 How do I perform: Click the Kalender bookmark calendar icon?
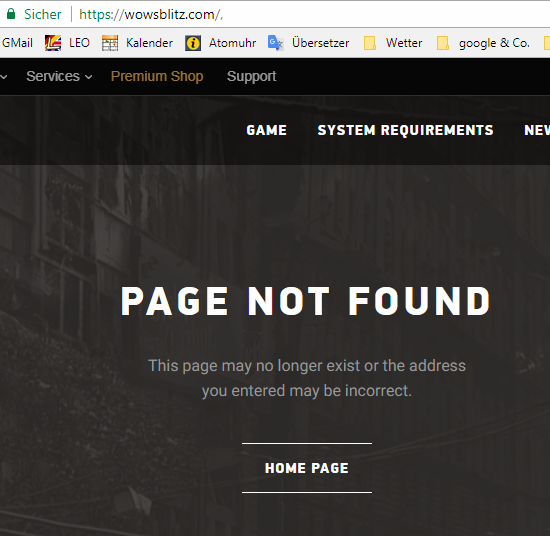(110, 43)
